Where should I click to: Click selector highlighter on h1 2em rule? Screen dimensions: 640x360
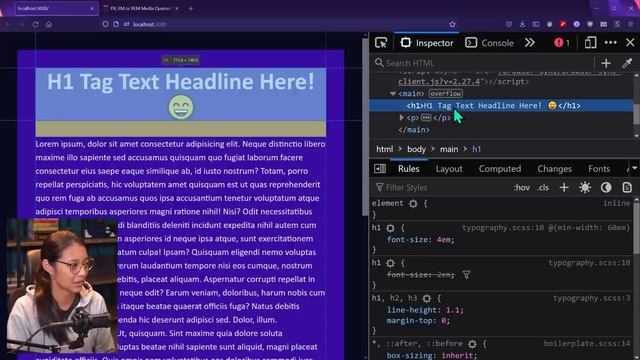point(390,263)
